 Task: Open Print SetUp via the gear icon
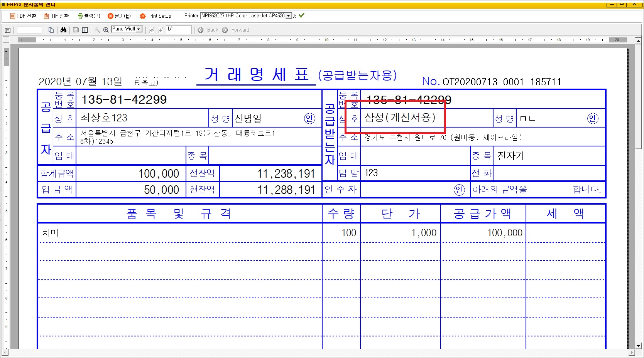click(x=142, y=16)
